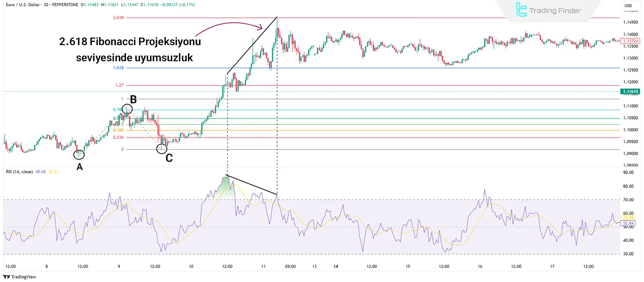Screen dimensions: 644x282
Task: Select the circle marker at point C
Action: (x=162, y=149)
